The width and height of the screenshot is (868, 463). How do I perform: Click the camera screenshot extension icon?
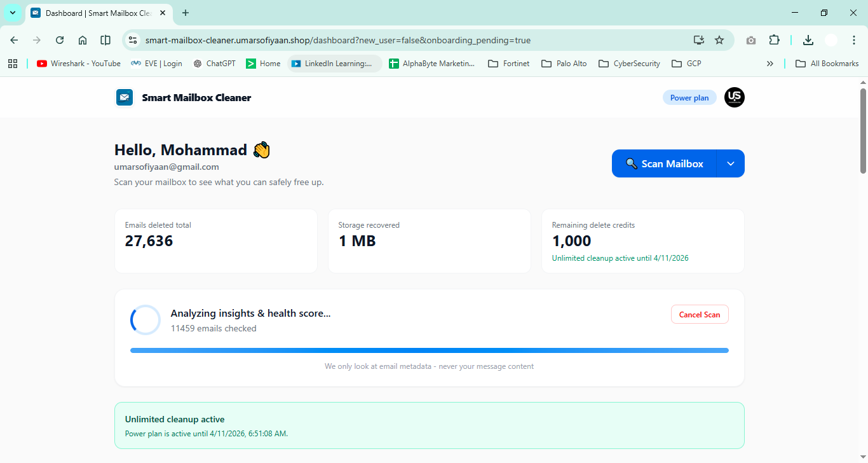751,40
